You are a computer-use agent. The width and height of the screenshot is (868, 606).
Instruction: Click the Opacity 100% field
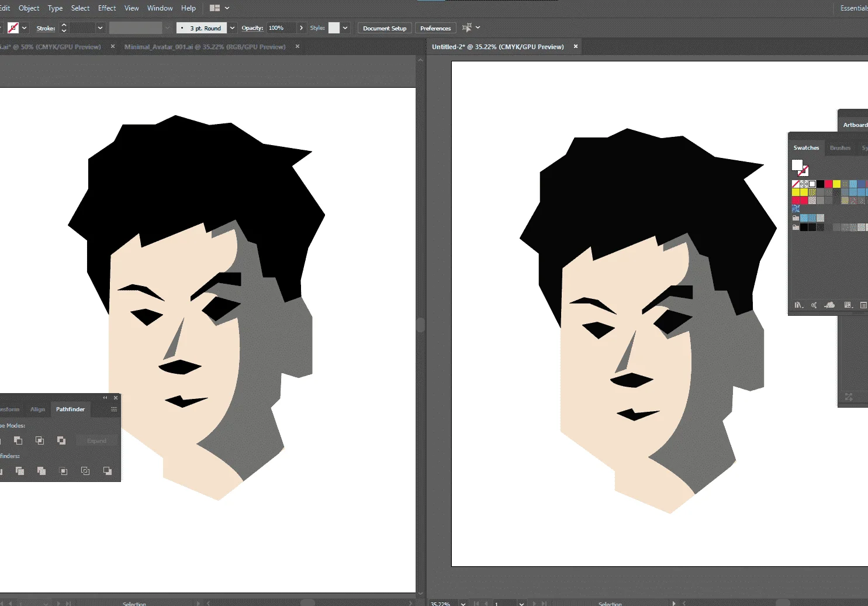tap(282, 28)
